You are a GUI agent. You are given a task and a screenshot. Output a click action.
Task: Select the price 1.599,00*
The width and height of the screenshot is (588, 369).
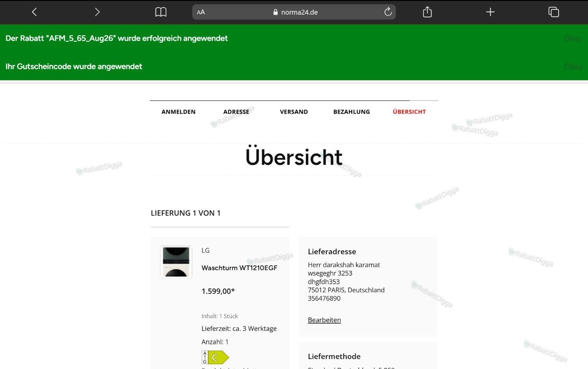218,291
